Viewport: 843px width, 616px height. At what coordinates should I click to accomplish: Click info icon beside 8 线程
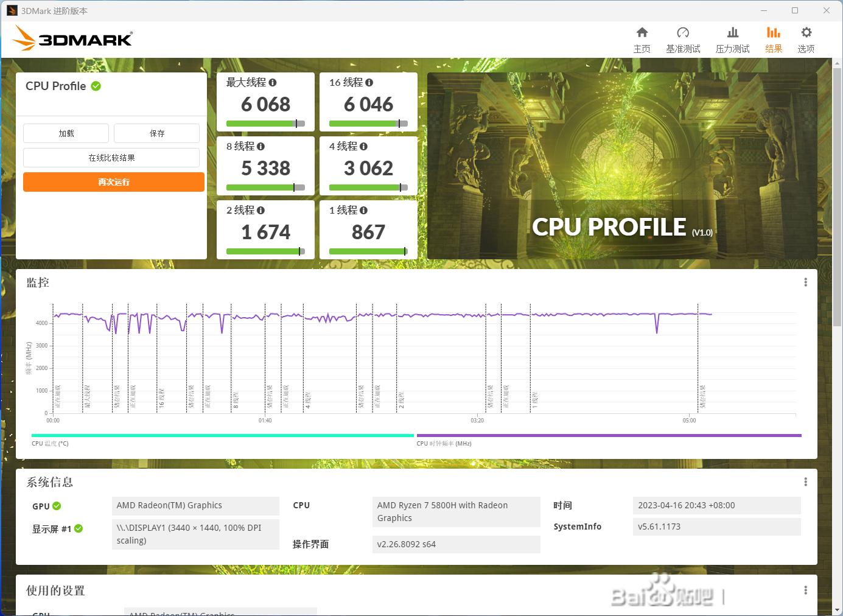(x=261, y=146)
